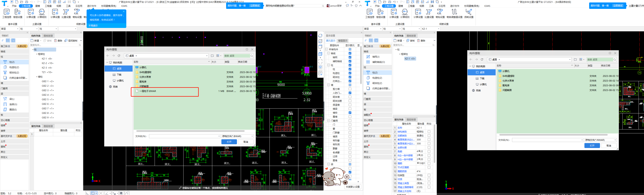
Task: Click the 恢复默认设置 button
Action: (x=353, y=187)
